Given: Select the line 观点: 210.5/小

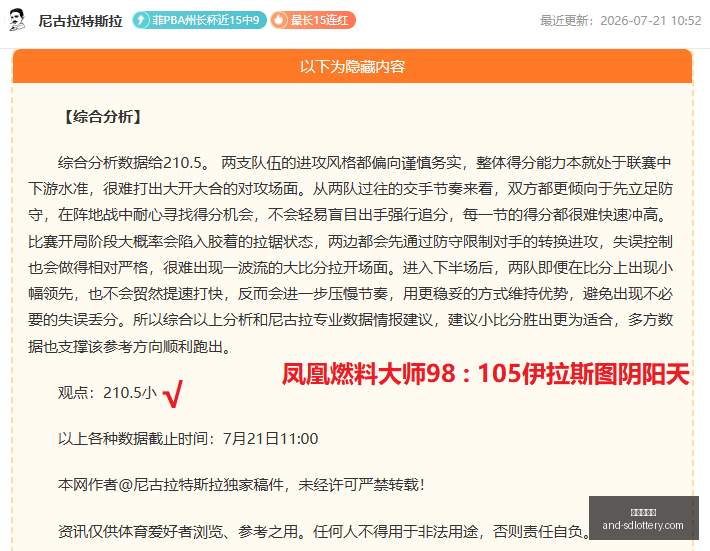Looking at the screenshot, I should click(x=107, y=393).
